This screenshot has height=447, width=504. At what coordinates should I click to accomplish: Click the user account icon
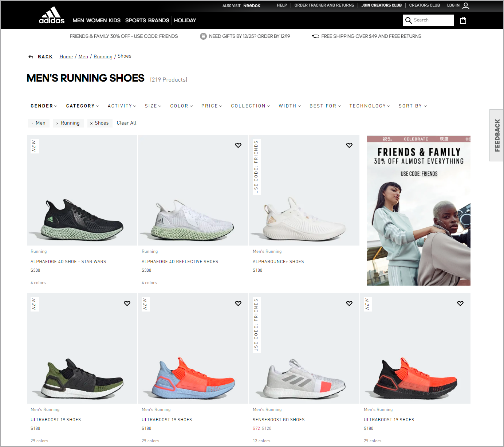click(x=466, y=5)
